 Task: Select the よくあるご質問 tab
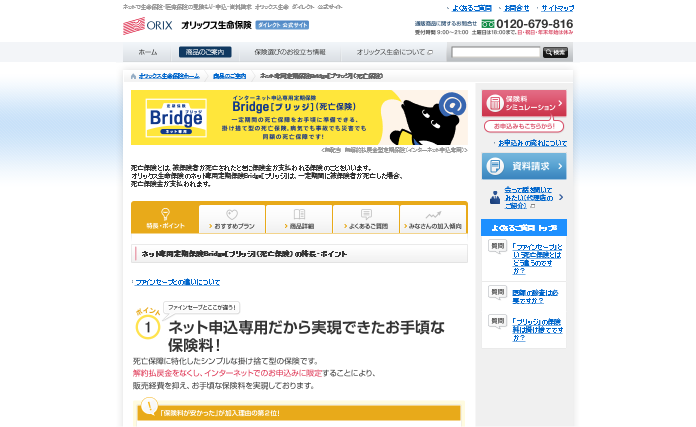coord(366,219)
